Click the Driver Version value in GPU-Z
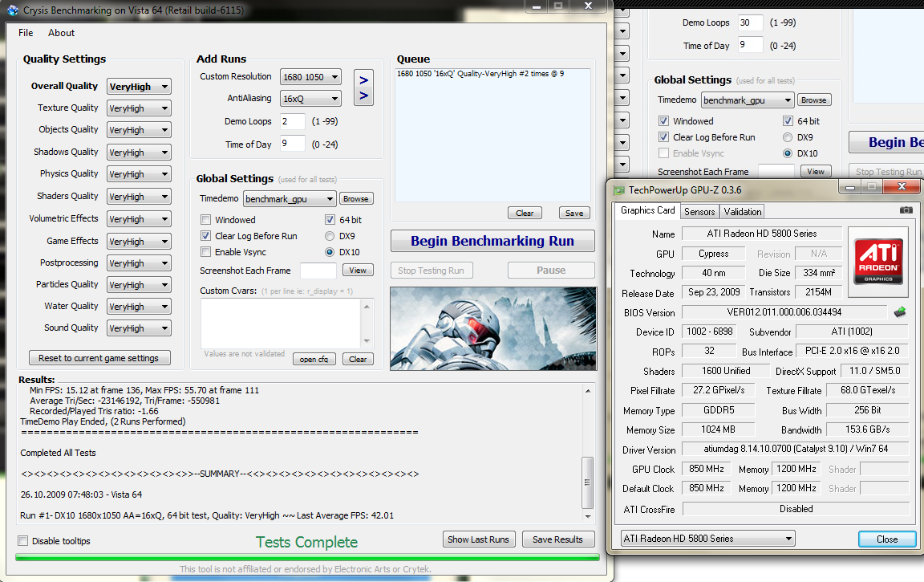924x582 pixels. [796, 449]
